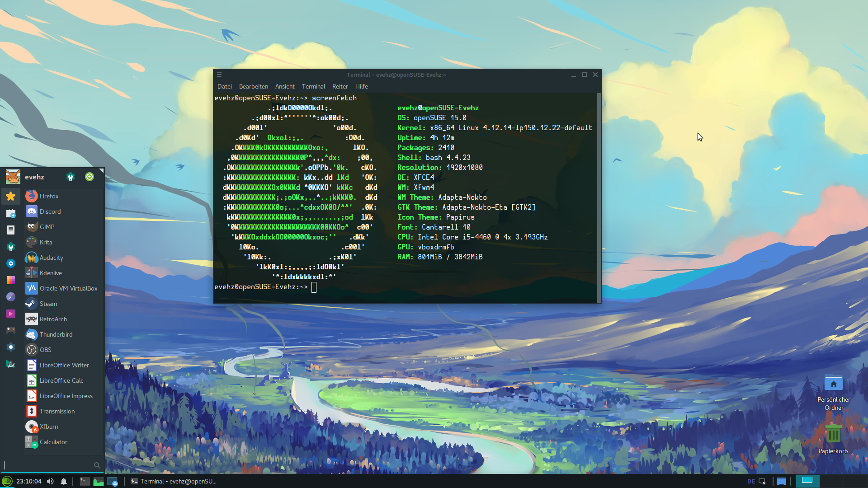The image size is (868, 488).
Task: Launch terminal from panel launcher icon
Action: point(85,481)
